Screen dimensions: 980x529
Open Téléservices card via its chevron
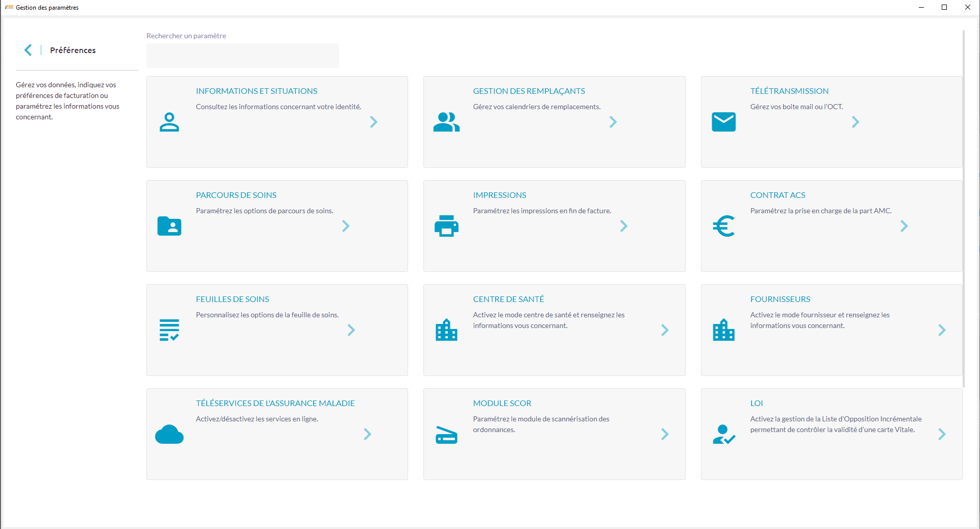(x=368, y=434)
